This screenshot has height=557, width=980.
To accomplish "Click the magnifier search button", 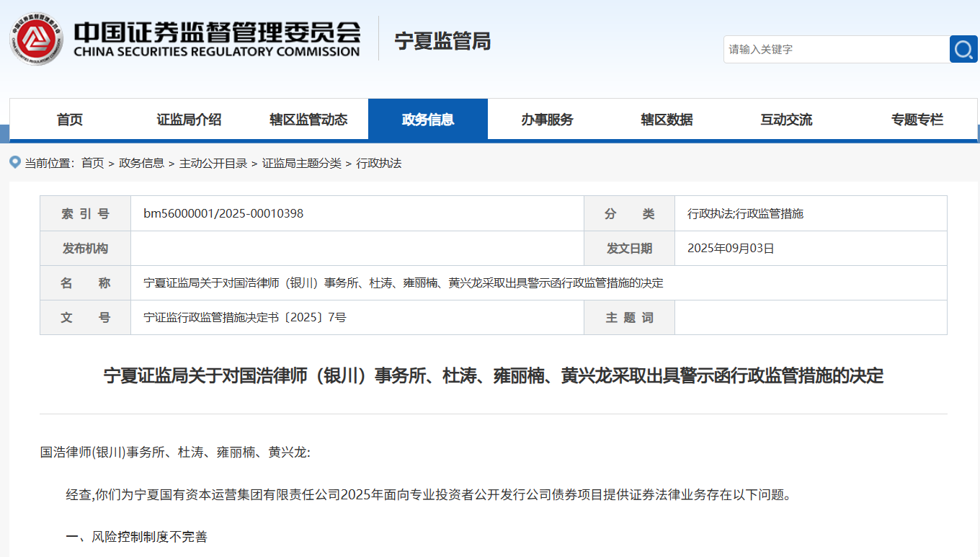I will tap(963, 49).
